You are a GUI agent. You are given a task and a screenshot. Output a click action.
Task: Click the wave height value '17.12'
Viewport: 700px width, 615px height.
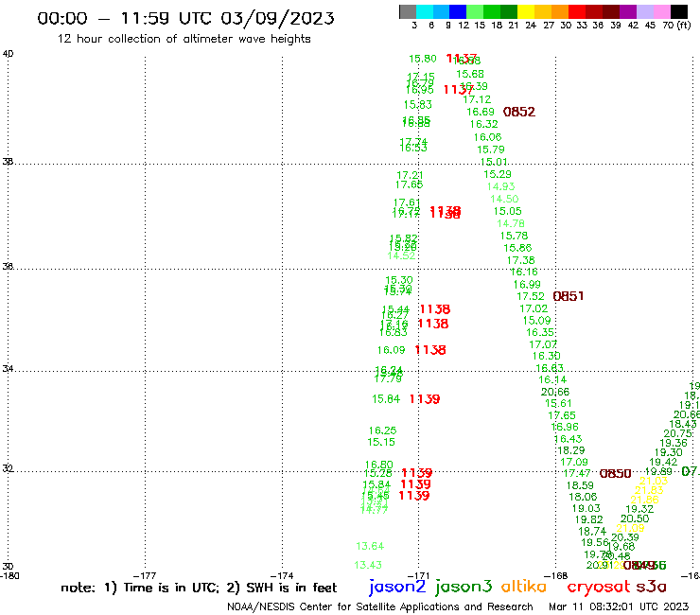477,99
